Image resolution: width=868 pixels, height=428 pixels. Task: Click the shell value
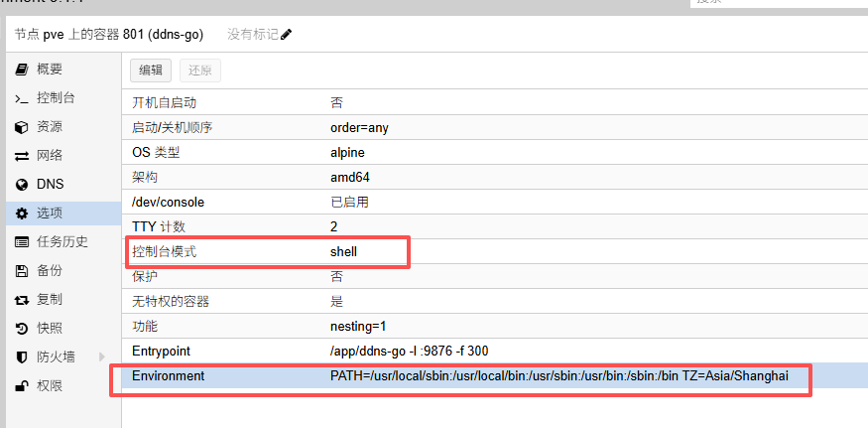pos(344,251)
